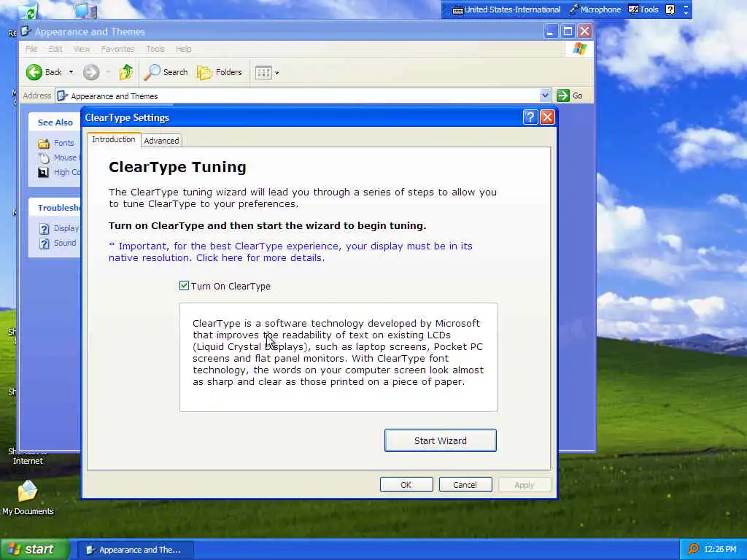This screenshot has width=747, height=560.
Task: Click OK in ClearType Settings
Action: (x=406, y=485)
